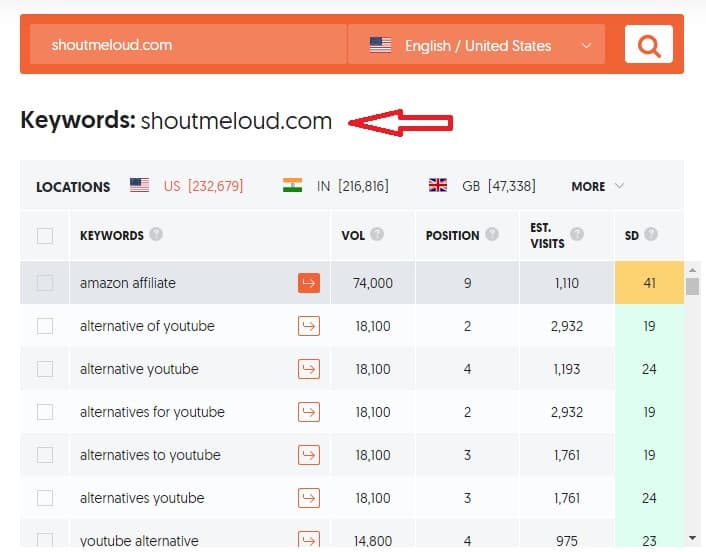Open English / United States language dropdown
This screenshot has width=706, height=552.
[476, 45]
